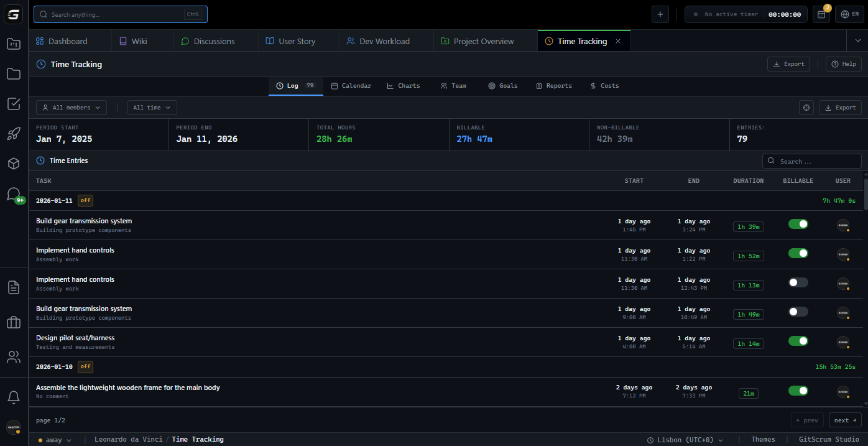Open the All members filter dropdown
This screenshot has width=868, height=446.
point(71,107)
